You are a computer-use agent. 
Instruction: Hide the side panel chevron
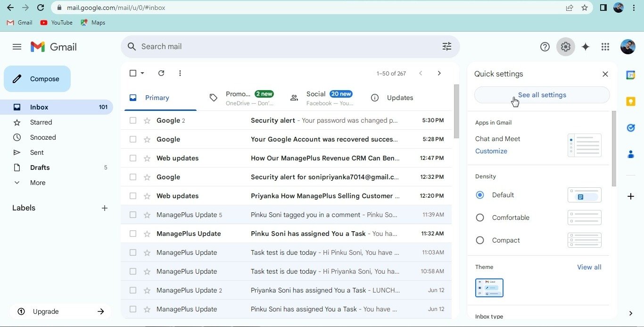(x=631, y=313)
